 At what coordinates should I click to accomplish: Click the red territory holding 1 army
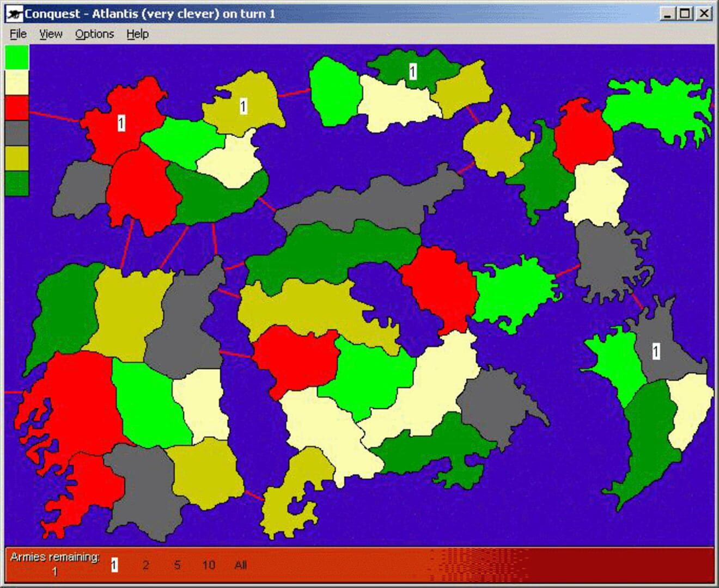[121, 124]
